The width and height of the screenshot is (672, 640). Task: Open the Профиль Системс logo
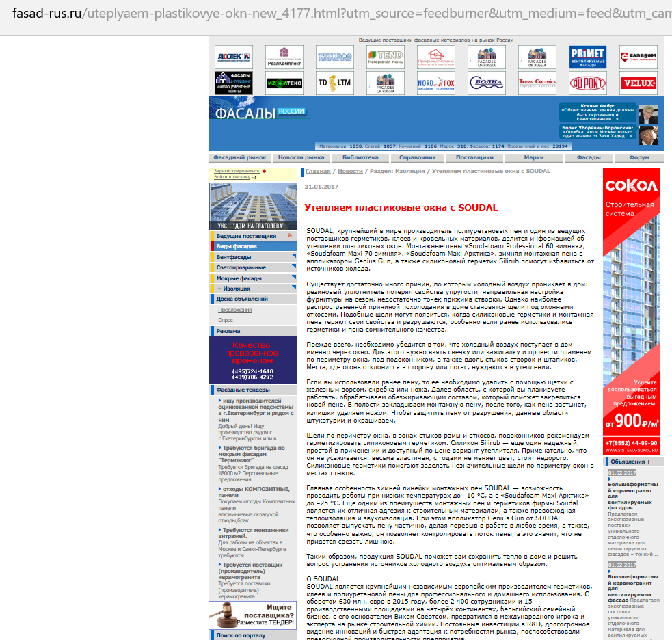click(x=436, y=57)
